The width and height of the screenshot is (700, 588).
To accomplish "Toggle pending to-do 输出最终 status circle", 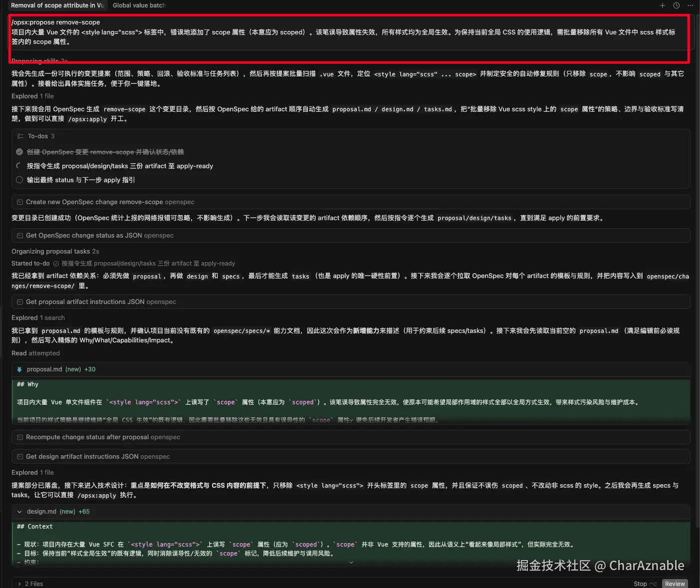I will (19, 180).
